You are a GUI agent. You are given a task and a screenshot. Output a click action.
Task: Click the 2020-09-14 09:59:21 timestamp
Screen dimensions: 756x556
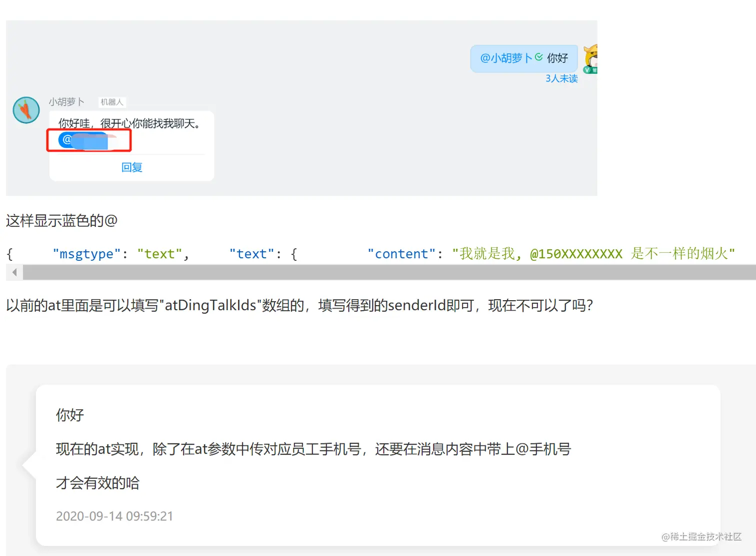click(x=114, y=516)
